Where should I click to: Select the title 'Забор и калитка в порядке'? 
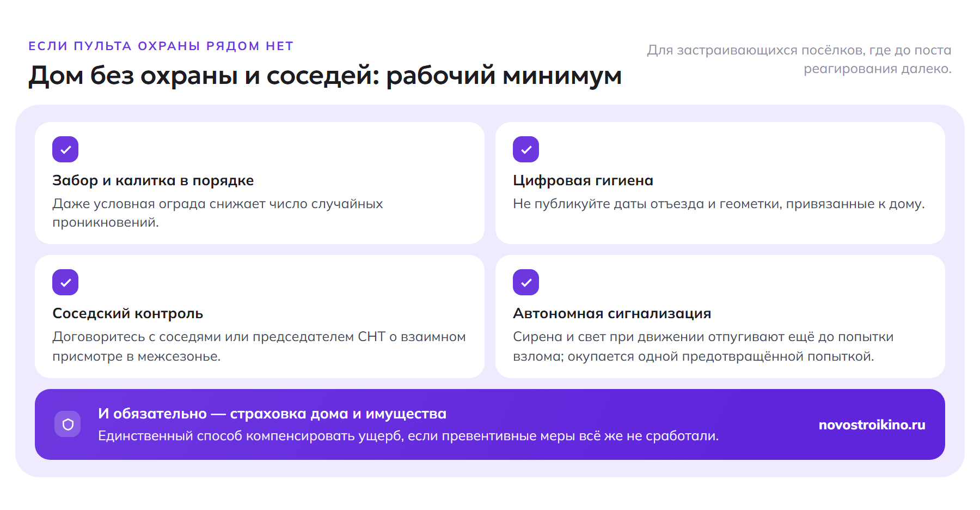tap(153, 180)
